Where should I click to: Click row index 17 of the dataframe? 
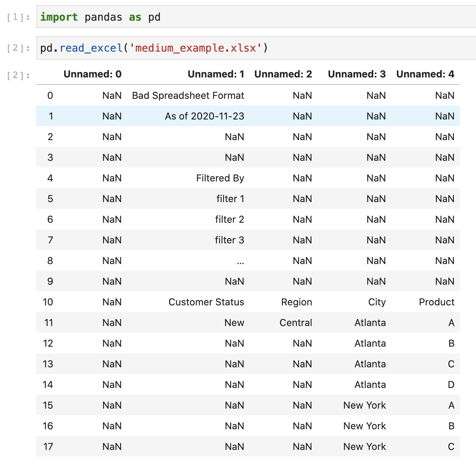point(48,446)
